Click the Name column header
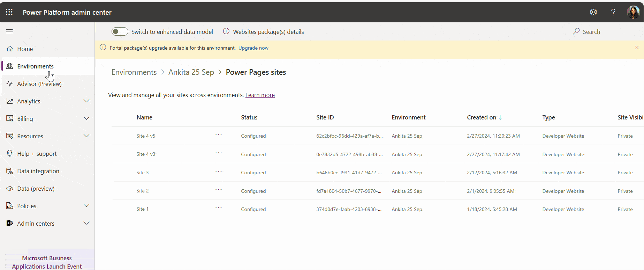 [144, 117]
